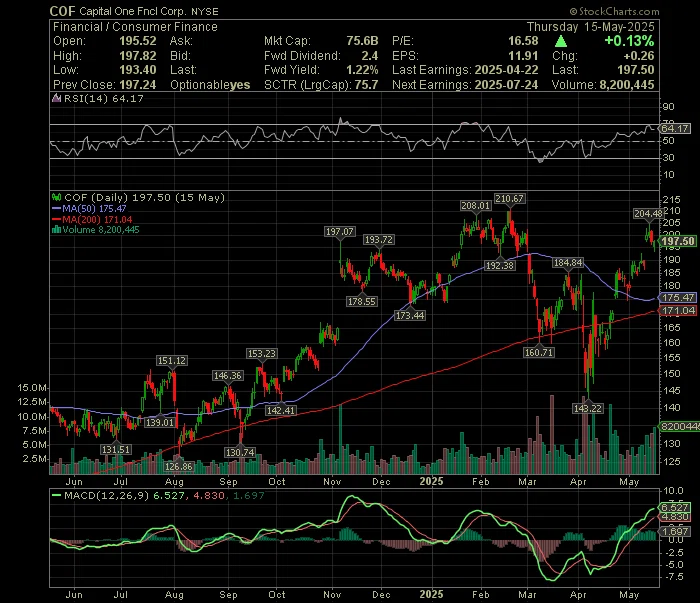The width and height of the screenshot is (700, 603).
Task: Click the 126.86 August low label
Action: click(179, 466)
